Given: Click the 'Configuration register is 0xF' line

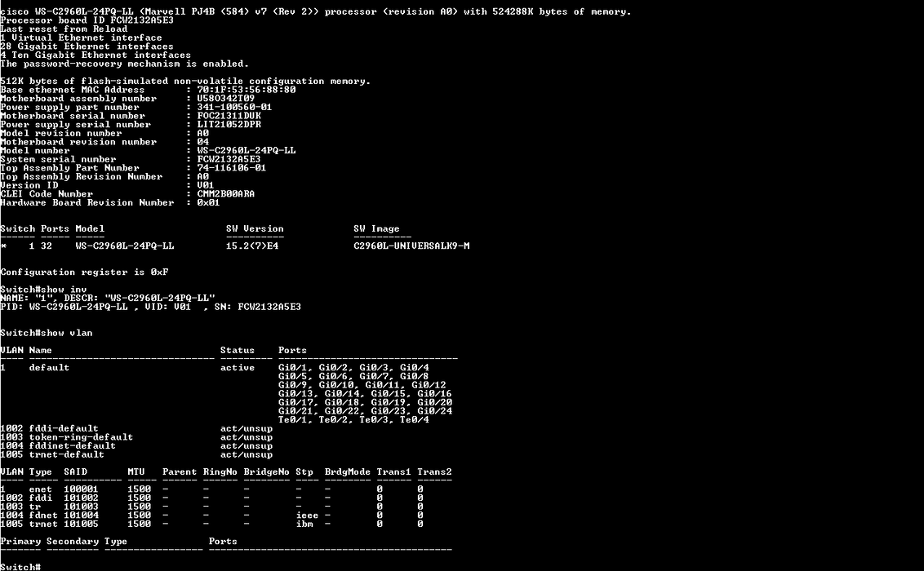Looking at the screenshot, I should tap(84, 272).
